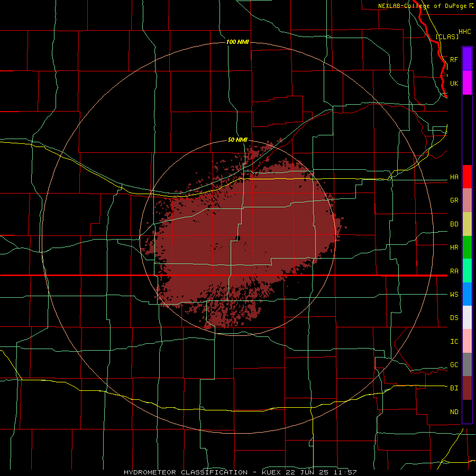Click the BI legend label
The width and height of the screenshot is (476, 476).
coord(454,388)
